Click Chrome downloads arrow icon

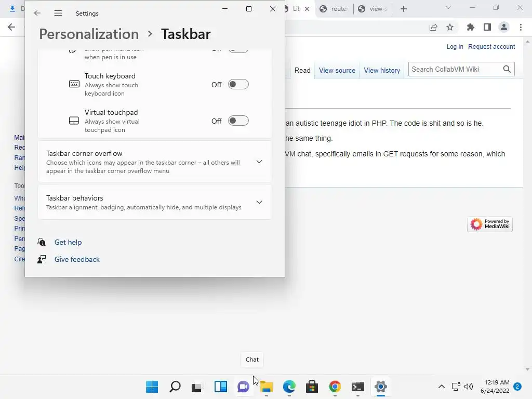tap(12, 9)
